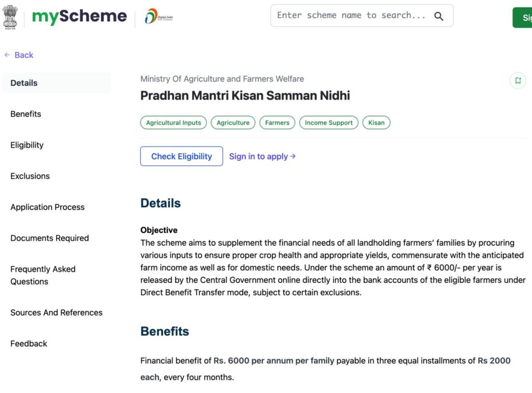Viewport: 532px width, 393px height.
Task: Jump to the Benefits section tab
Action: [x=25, y=114]
